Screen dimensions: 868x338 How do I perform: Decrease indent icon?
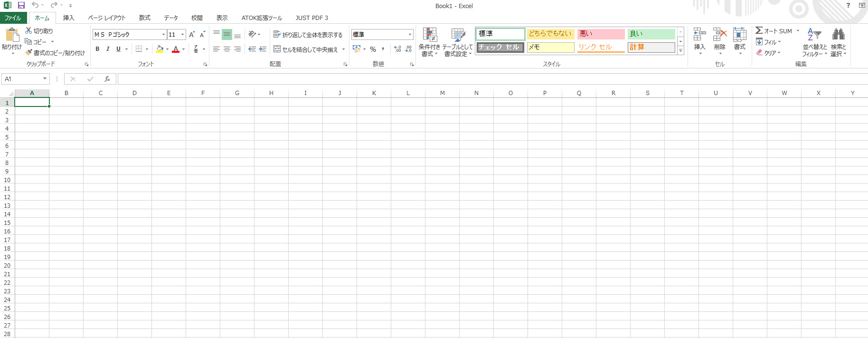coord(252,49)
